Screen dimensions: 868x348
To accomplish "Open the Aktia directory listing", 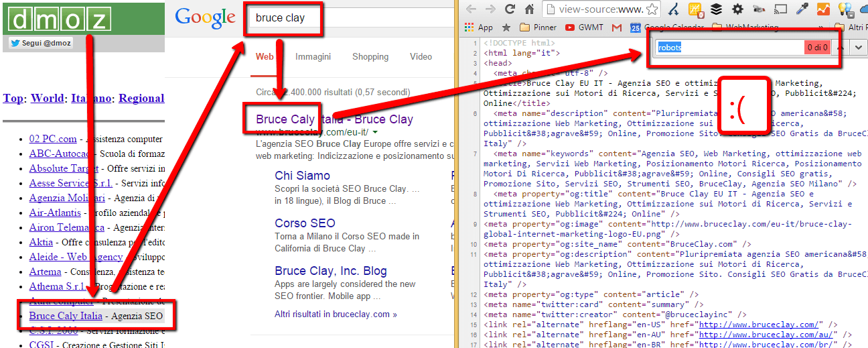I will click(41, 241).
